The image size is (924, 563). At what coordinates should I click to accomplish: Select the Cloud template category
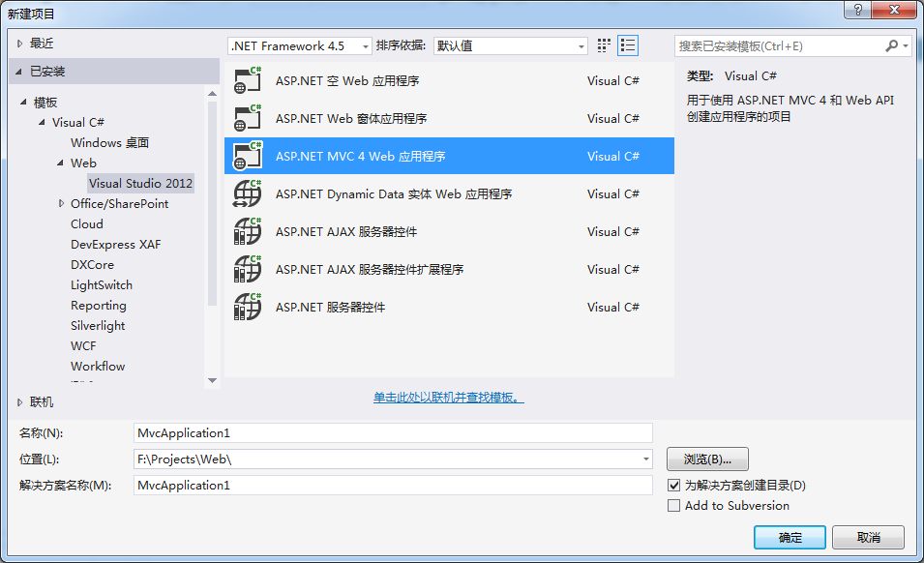click(x=87, y=223)
